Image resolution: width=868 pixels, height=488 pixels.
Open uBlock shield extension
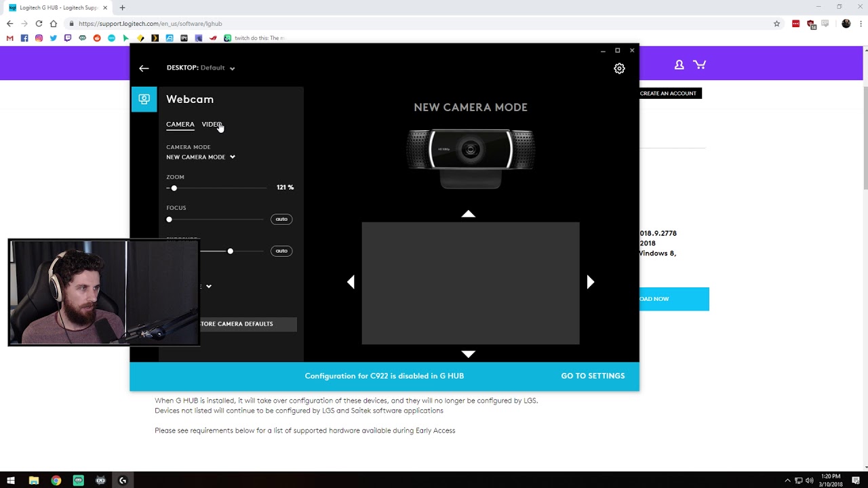point(811,24)
